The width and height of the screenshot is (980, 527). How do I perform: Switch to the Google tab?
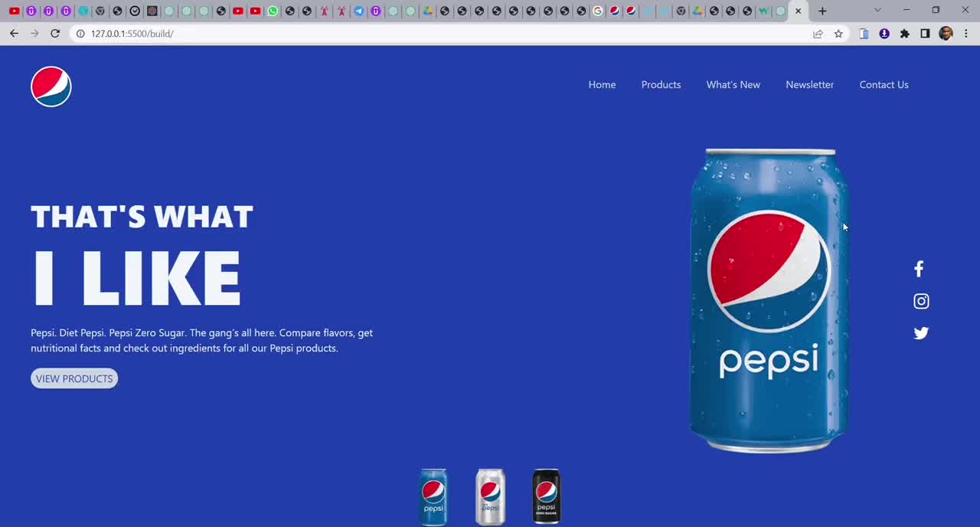pos(597,11)
